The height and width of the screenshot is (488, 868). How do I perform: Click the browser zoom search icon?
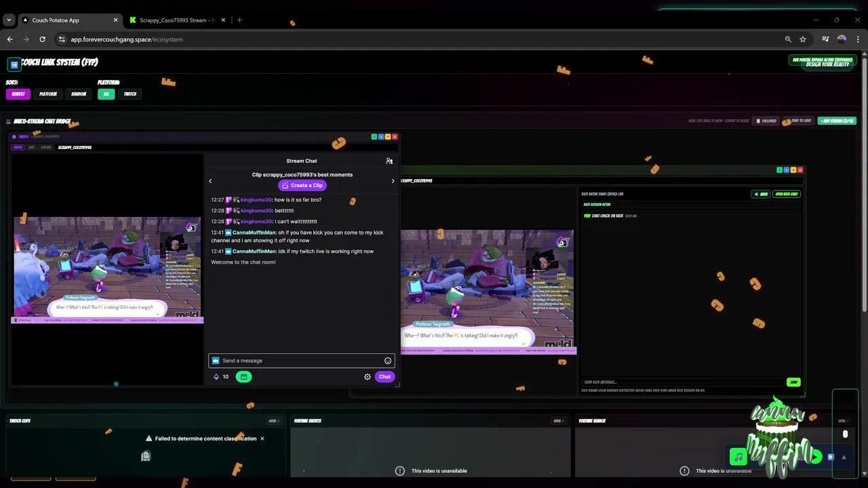(788, 39)
